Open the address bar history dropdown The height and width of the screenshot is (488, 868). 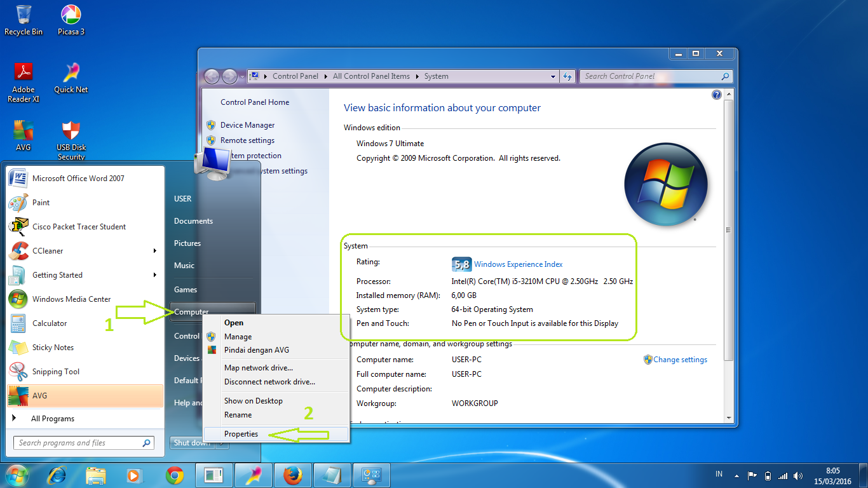point(553,76)
